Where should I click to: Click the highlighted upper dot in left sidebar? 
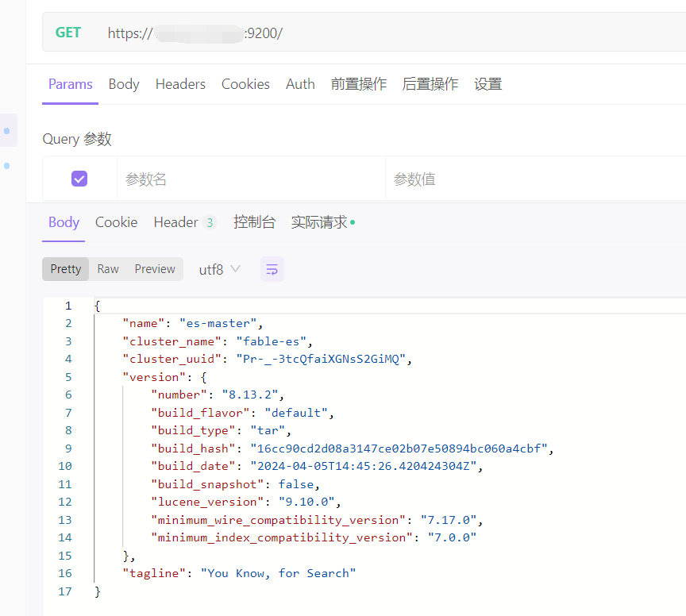tap(7, 130)
